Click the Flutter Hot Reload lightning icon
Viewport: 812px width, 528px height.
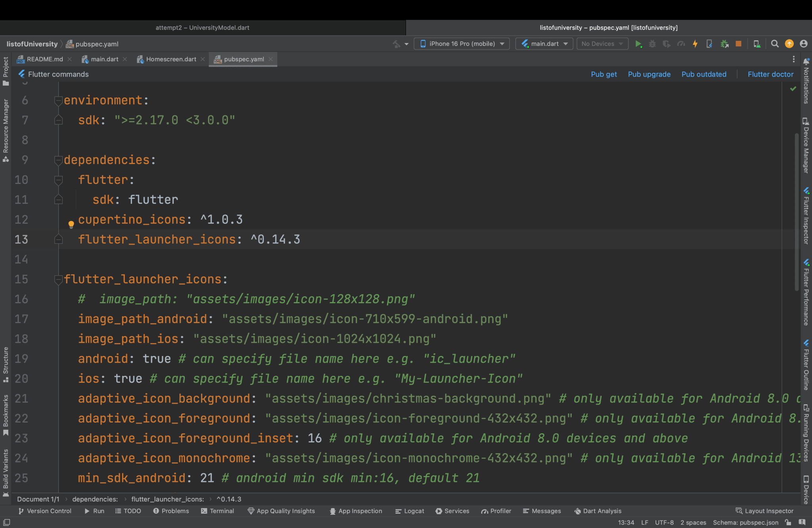pos(695,44)
